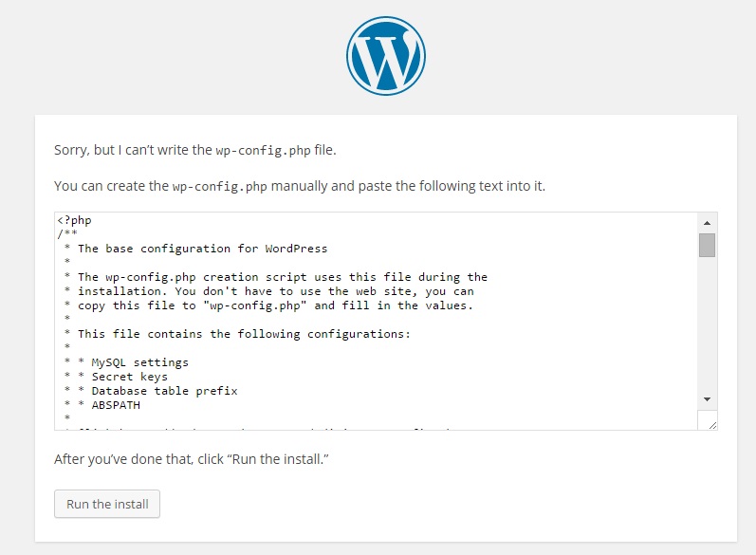The width and height of the screenshot is (756, 555).
Task: Click the 'The wp-config.php creation script' comment line
Action: (283, 277)
